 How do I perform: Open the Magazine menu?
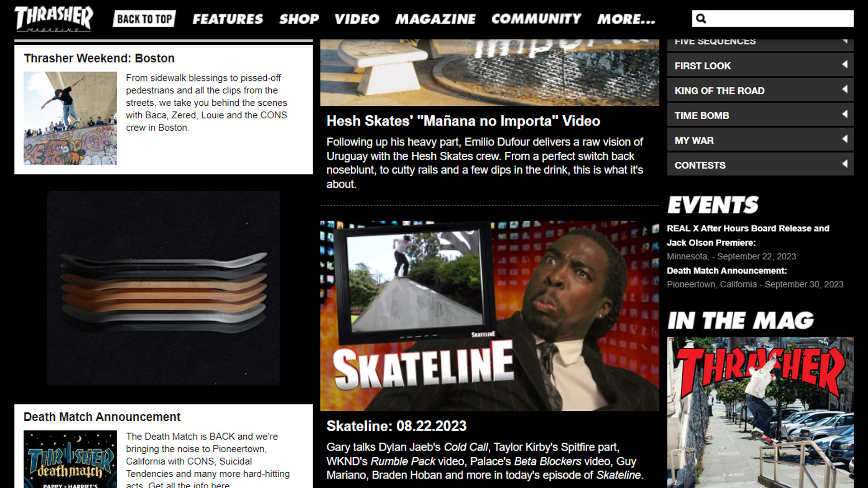(435, 19)
